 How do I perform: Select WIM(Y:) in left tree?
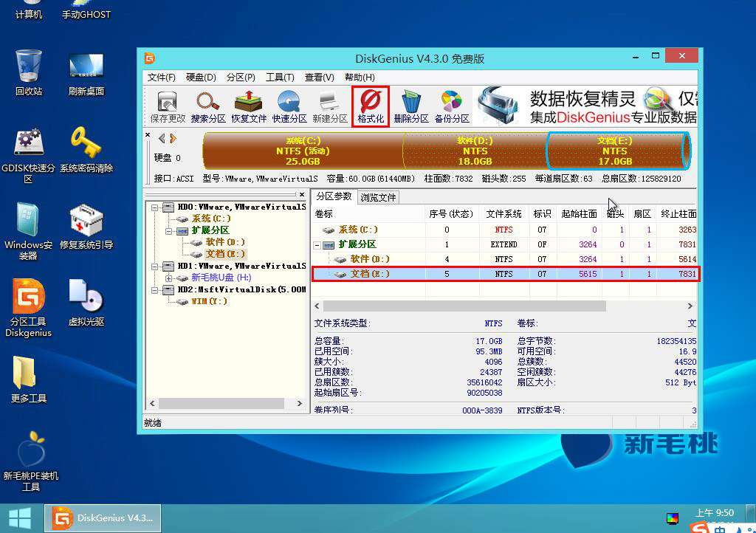(209, 302)
